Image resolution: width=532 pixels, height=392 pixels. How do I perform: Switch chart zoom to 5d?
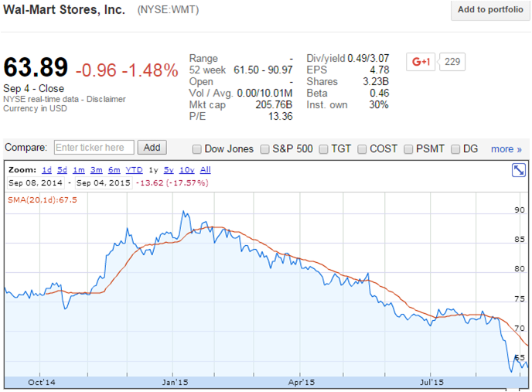pyautogui.click(x=62, y=170)
